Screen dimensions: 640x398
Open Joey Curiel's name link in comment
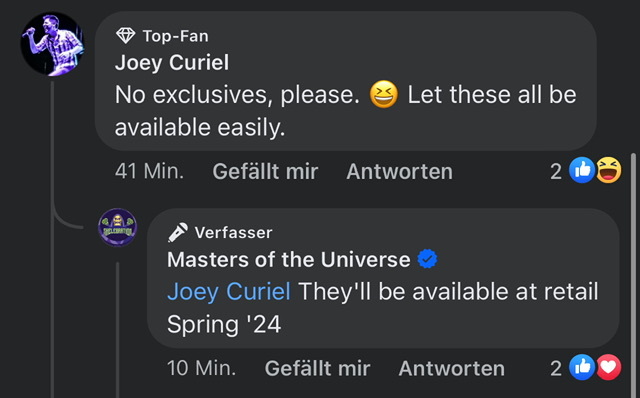172,63
